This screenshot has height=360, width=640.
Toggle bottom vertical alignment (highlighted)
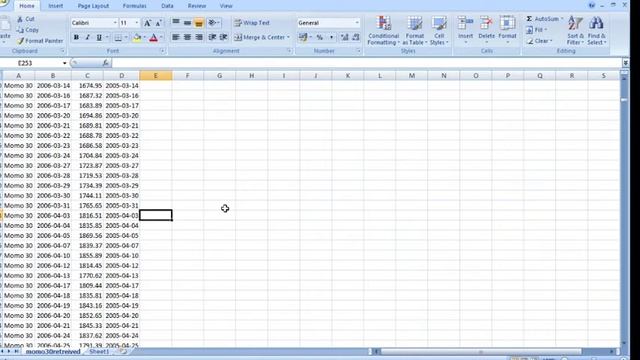pos(199,23)
